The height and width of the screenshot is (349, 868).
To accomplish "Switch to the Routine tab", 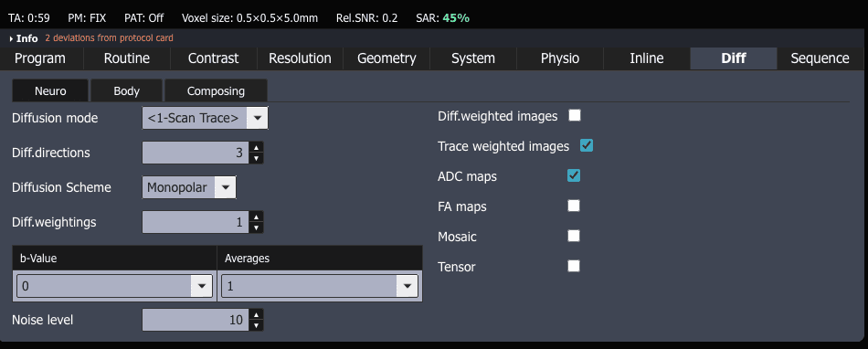I will (127, 58).
